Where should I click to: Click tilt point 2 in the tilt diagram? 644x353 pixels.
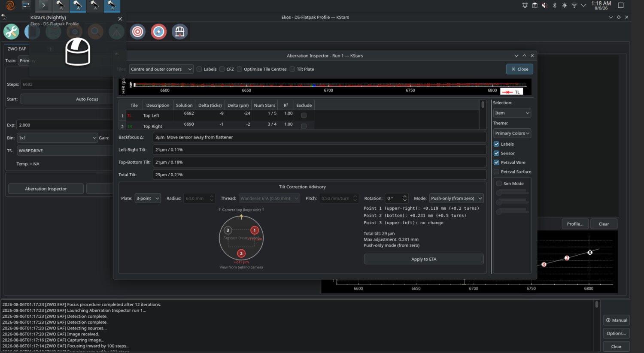coord(241,253)
